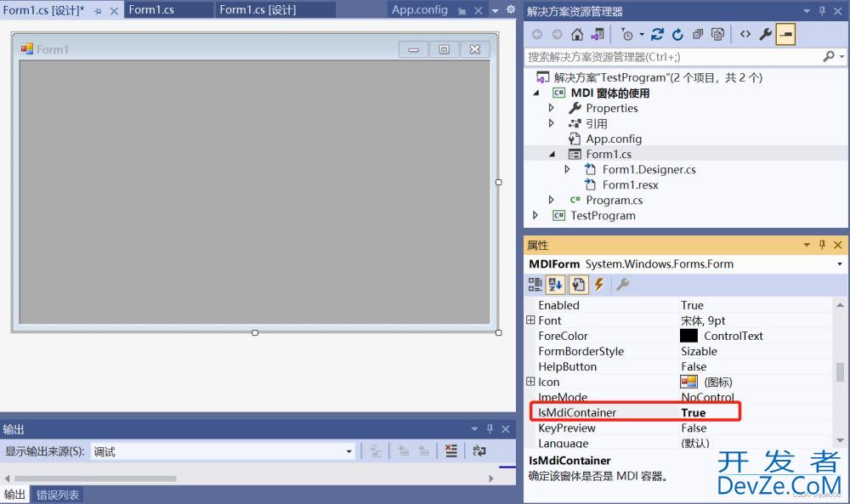The image size is (850, 504).
Task: Toggle word wrap in Output panel
Action: point(479,451)
